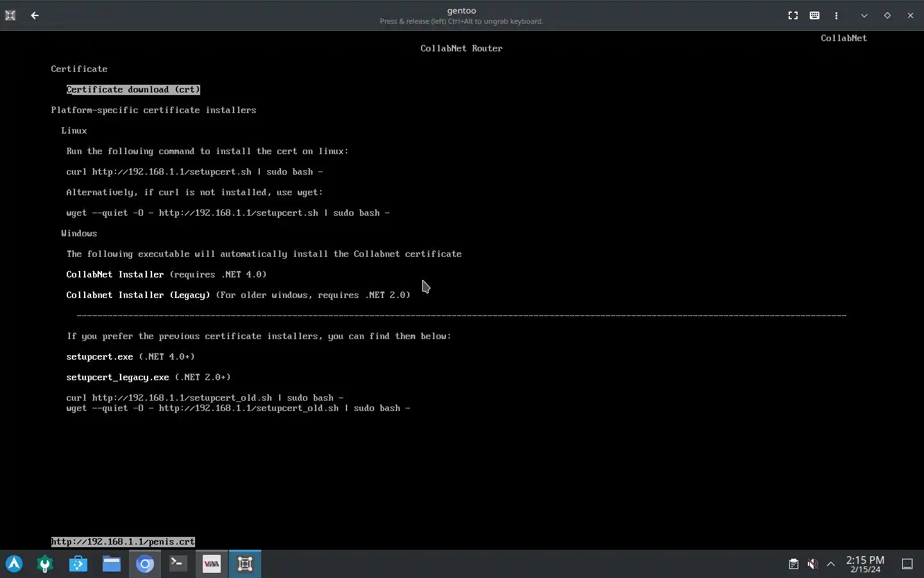The height and width of the screenshot is (578, 924).
Task: Open the green wrench app in taskbar
Action: point(45,564)
